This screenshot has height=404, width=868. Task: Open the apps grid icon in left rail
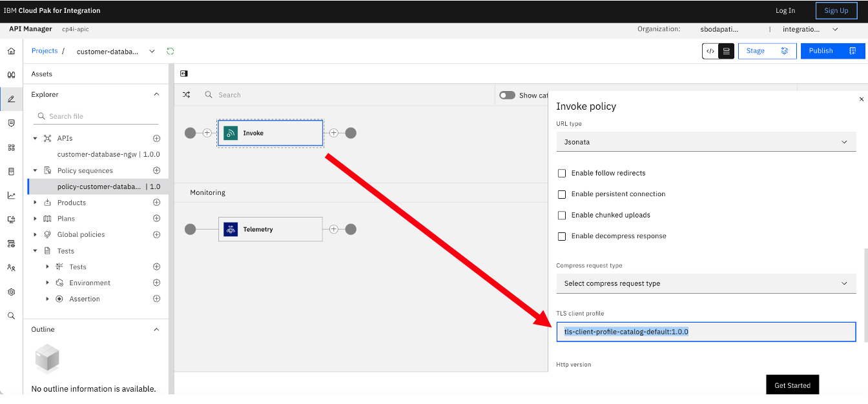(11, 147)
